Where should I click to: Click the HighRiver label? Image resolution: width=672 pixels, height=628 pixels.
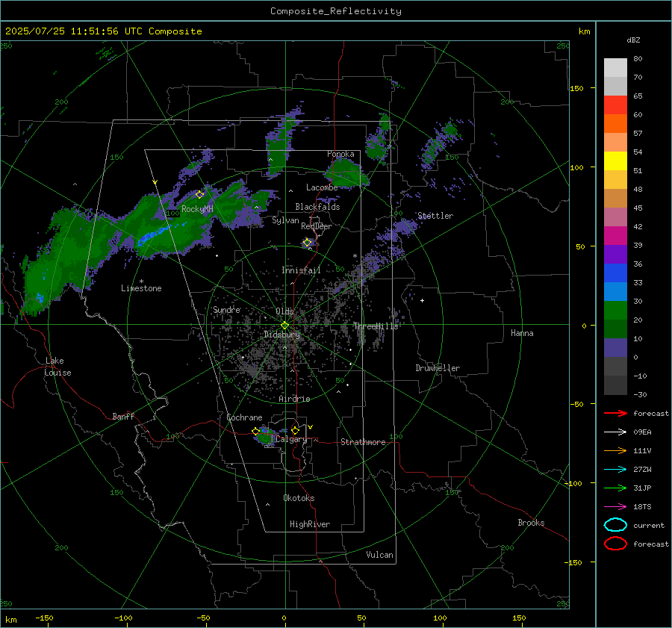click(310, 525)
